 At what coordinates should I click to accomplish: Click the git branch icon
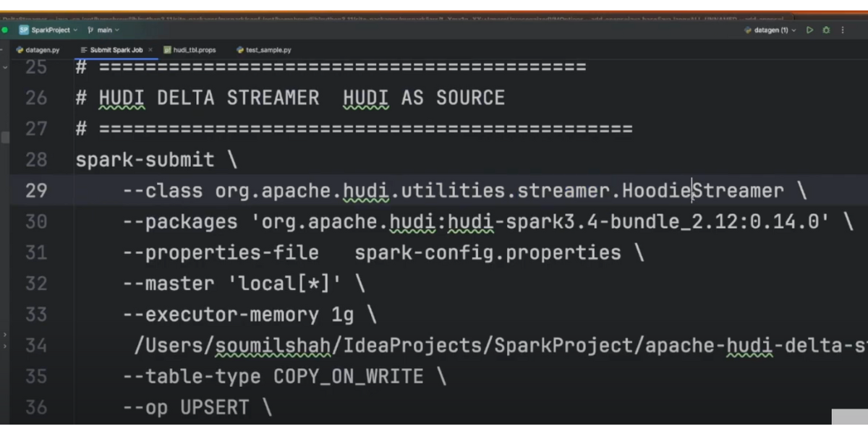pos(90,30)
